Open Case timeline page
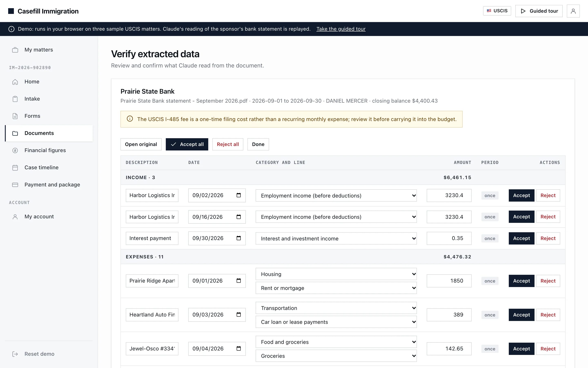 coord(49,167)
